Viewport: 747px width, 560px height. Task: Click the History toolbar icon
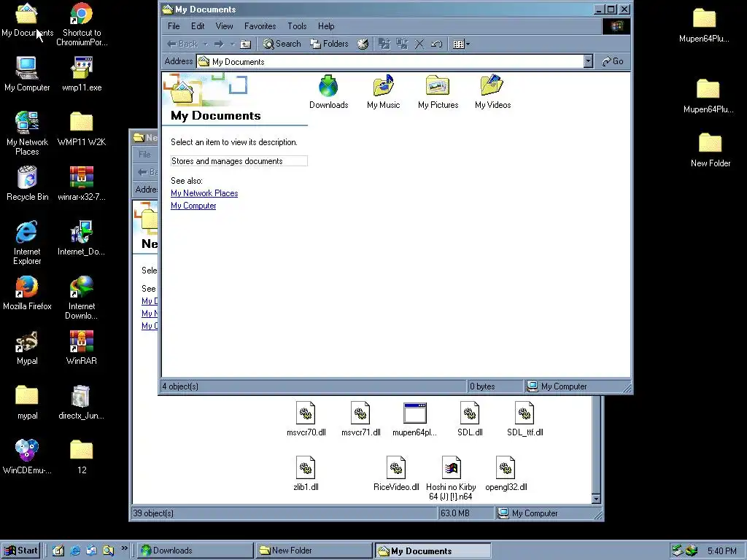tap(363, 44)
